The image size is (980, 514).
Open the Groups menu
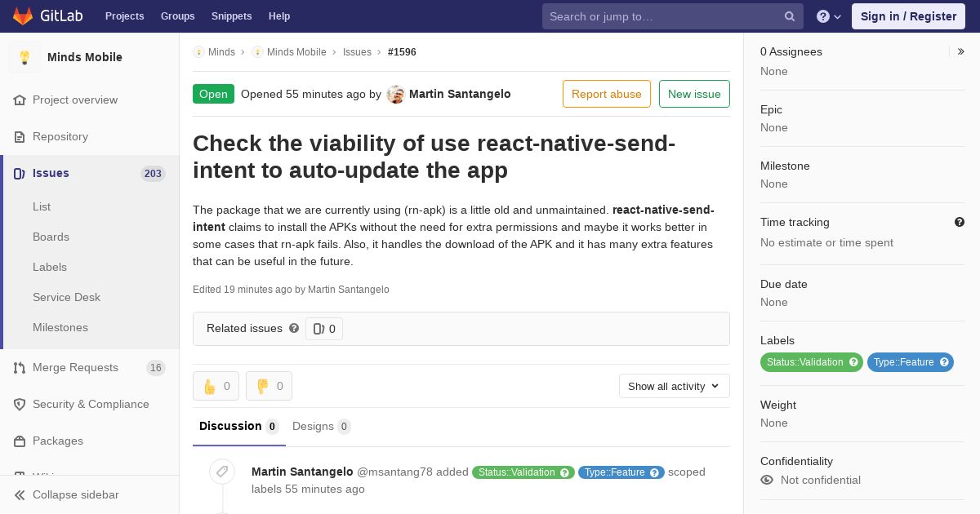(x=178, y=16)
